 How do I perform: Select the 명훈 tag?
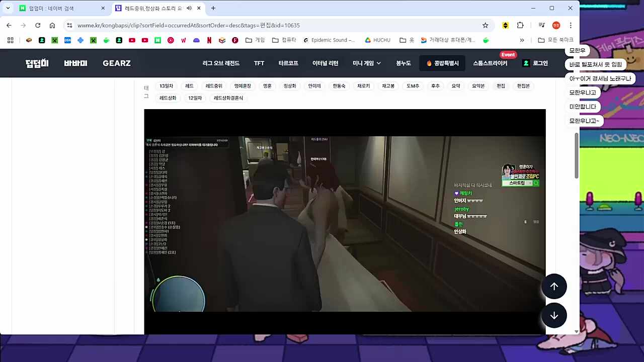[267, 86]
